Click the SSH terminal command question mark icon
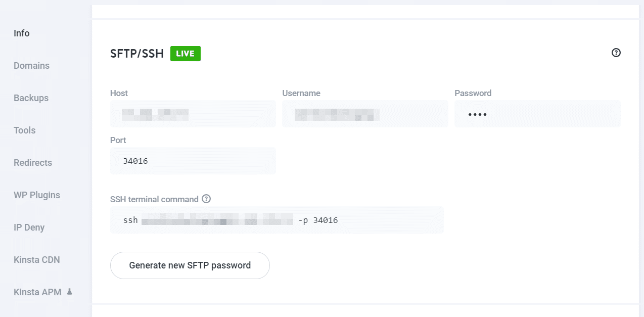This screenshot has height=317, width=644. (x=206, y=199)
